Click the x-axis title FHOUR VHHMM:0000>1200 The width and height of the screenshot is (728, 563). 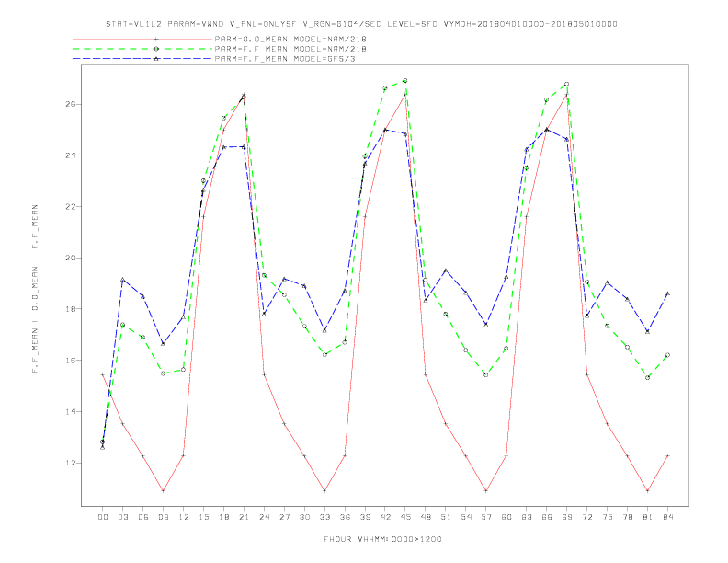pyautogui.click(x=382, y=539)
